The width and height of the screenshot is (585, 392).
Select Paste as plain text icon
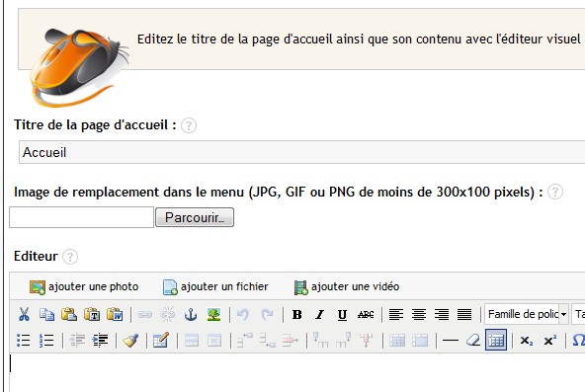tap(92, 315)
